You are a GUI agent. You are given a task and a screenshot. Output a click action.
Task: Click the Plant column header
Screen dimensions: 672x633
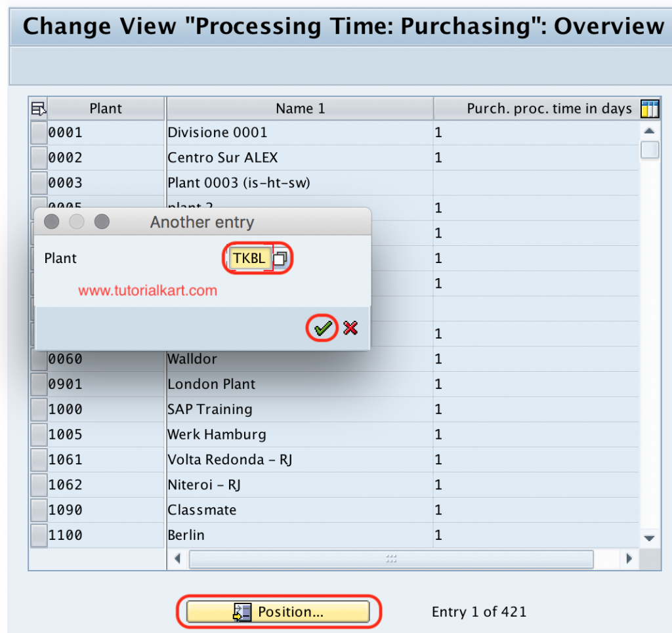coord(105,108)
